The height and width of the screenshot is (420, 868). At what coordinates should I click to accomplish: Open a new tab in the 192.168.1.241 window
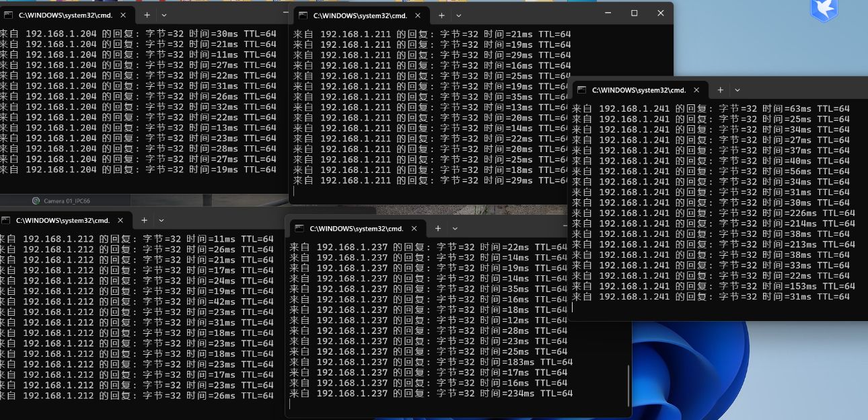[x=720, y=90]
